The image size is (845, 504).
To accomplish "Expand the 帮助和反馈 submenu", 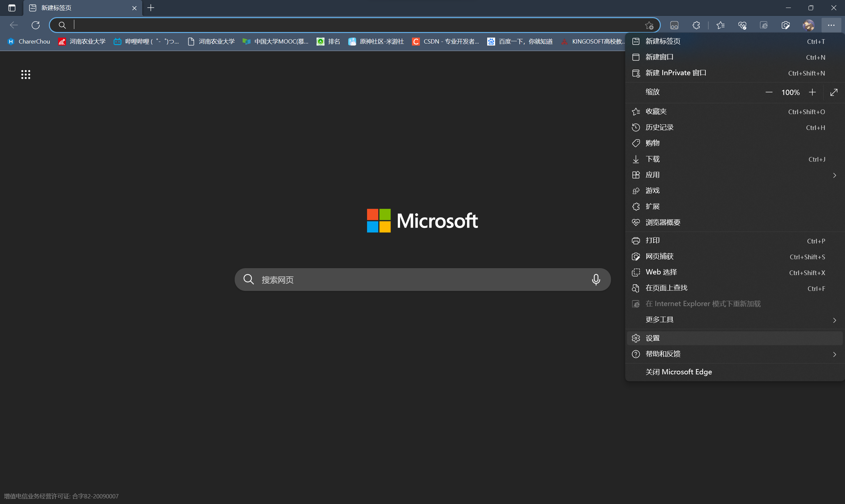I will tap(735, 354).
